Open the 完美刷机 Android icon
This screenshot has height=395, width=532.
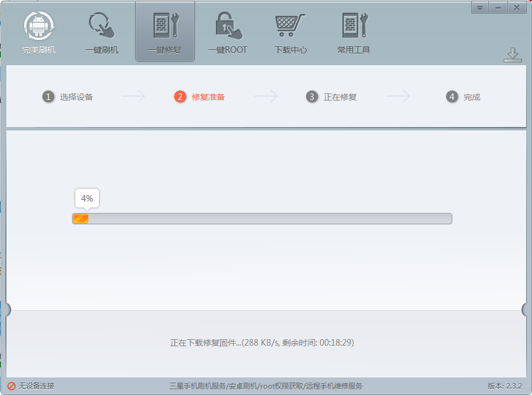(39, 26)
